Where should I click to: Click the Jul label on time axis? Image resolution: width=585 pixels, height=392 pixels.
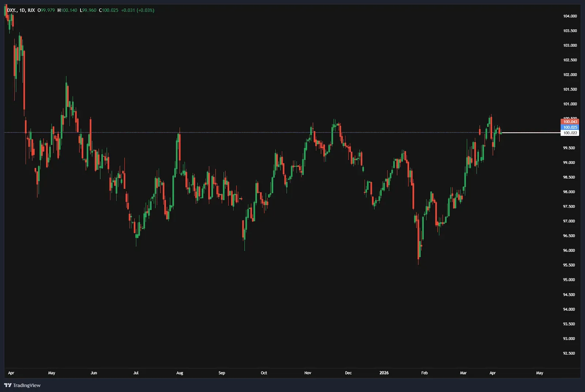coord(136,373)
